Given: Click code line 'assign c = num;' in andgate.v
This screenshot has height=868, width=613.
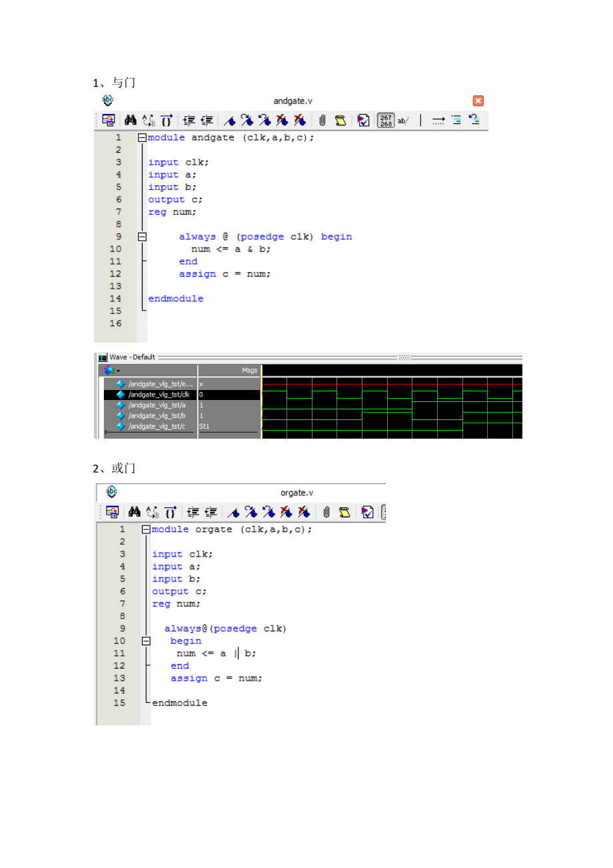Looking at the screenshot, I should pyautogui.click(x=225, y=274).
